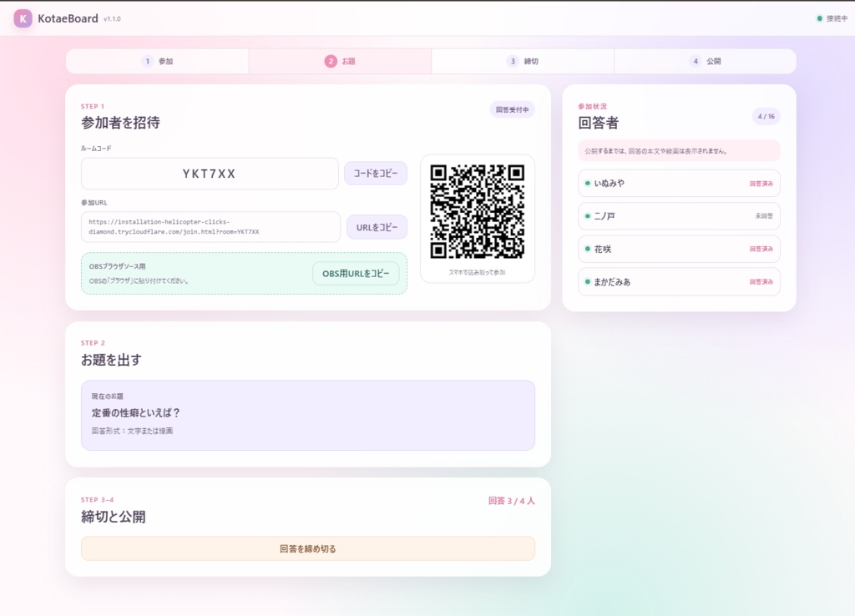Click the ルームコード label

[x=96, y=149]
